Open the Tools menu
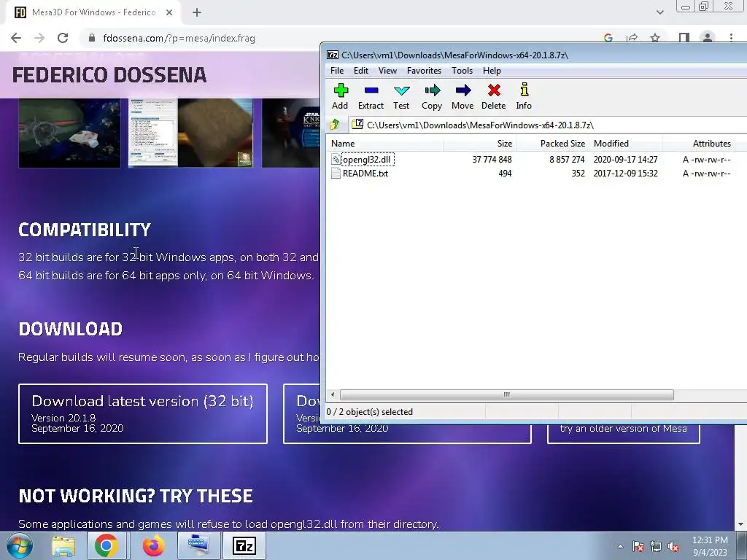 click(462, 71)
